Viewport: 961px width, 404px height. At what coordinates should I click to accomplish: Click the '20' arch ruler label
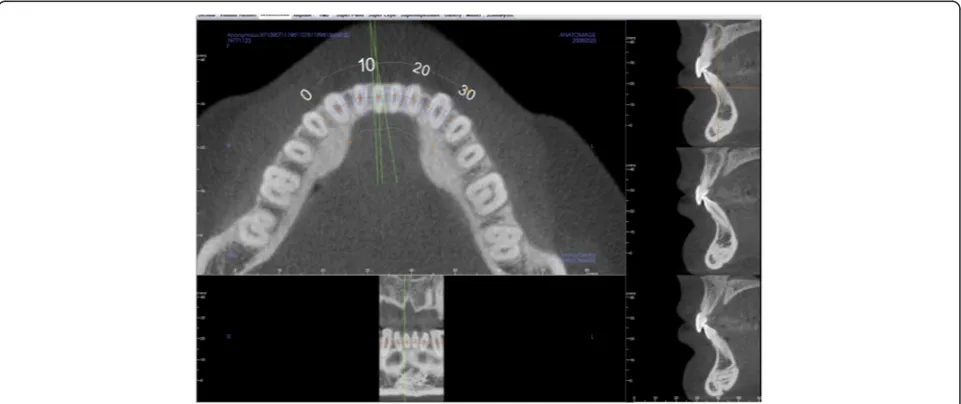(420, 69)
